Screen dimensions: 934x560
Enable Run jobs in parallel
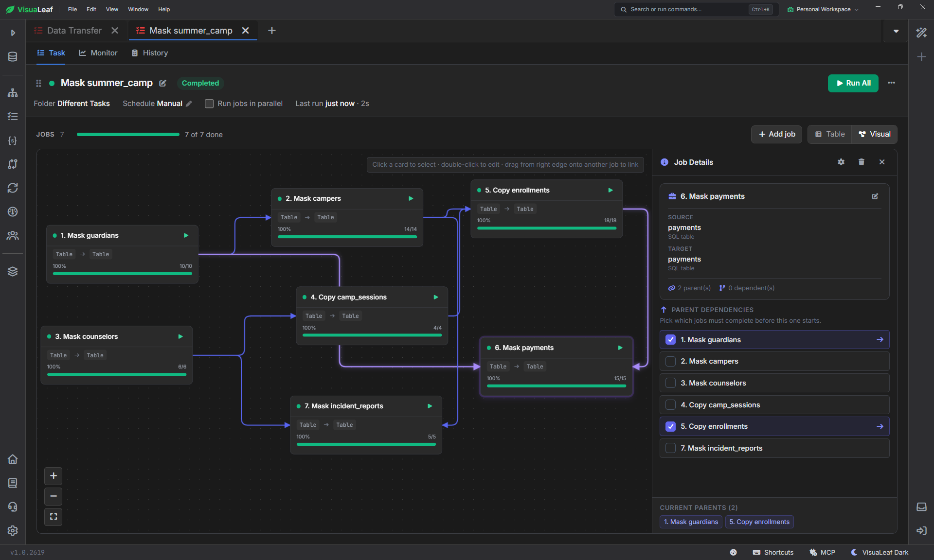tap(209, 104)
